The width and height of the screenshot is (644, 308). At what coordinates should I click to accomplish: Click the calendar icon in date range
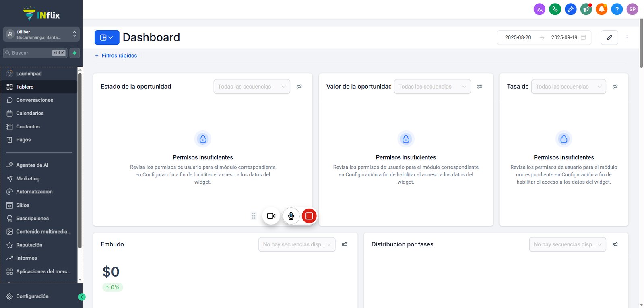(583, 37)
